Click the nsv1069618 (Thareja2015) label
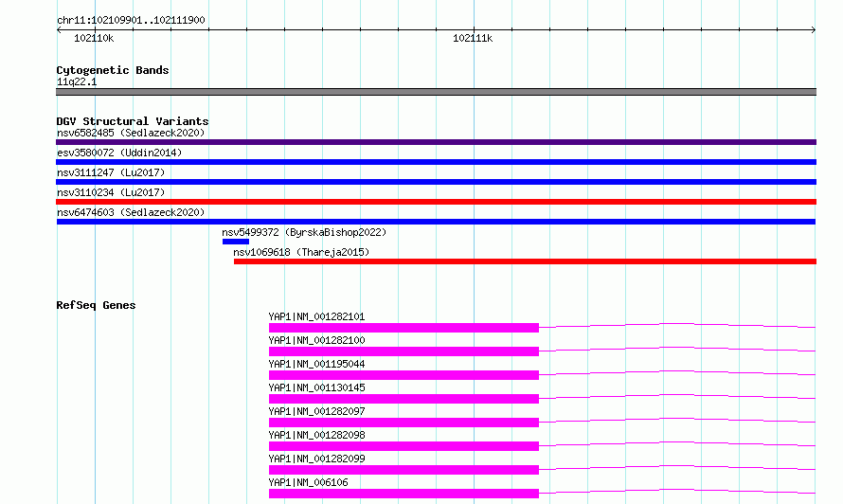This screenshot has height=504, width=843. point(301,252)
